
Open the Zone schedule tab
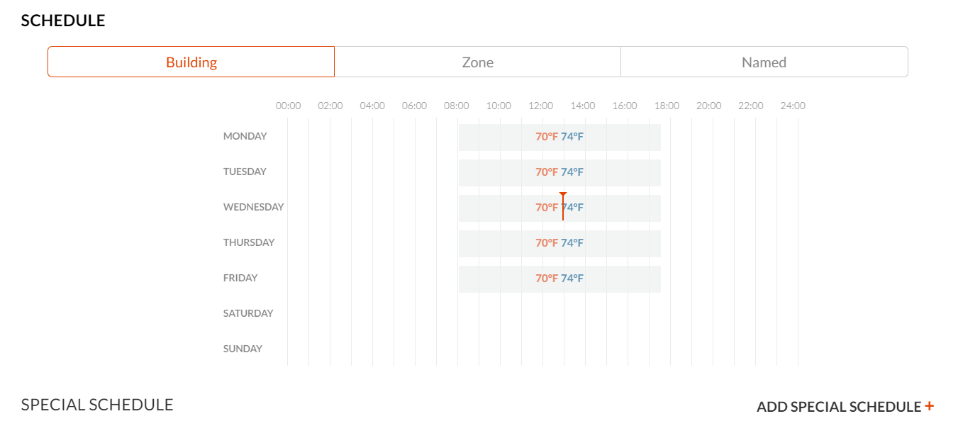click(477, 62)
